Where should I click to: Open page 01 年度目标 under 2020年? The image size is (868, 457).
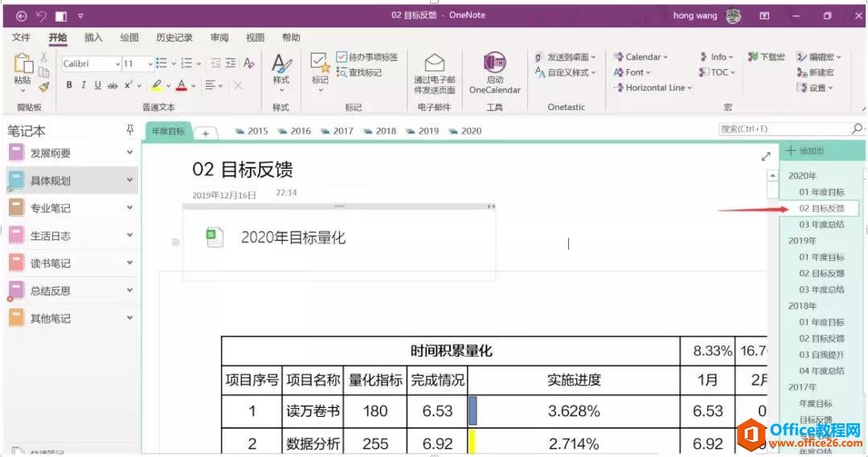pos(821,192)
